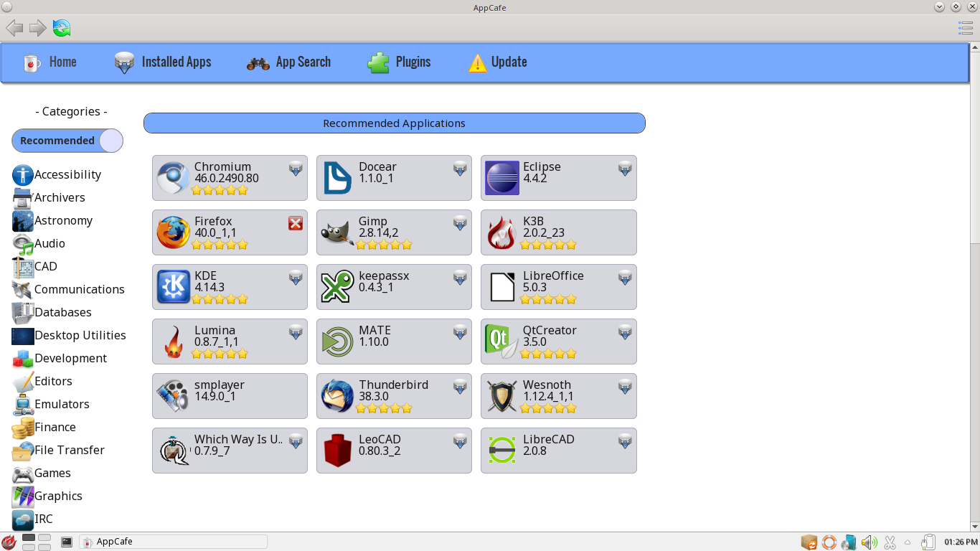Install Lumina via its download icon
The height and width of the screenshot is (551, 980).
click(296, 332)
